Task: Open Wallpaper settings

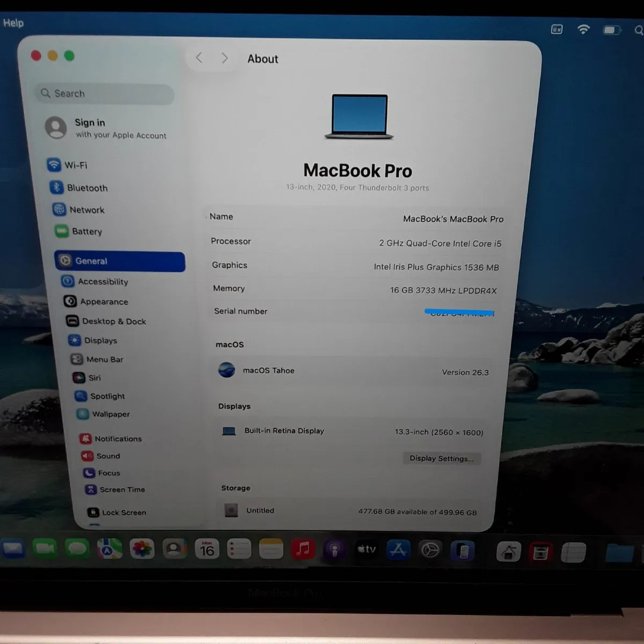Action: [109, 414]
